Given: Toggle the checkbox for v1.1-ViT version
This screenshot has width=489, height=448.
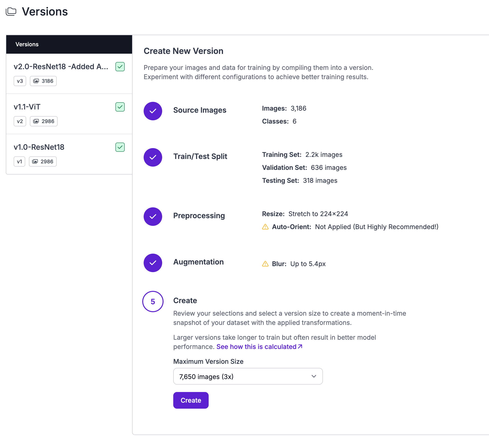Looking at the screenshot, I should (120, 107).
